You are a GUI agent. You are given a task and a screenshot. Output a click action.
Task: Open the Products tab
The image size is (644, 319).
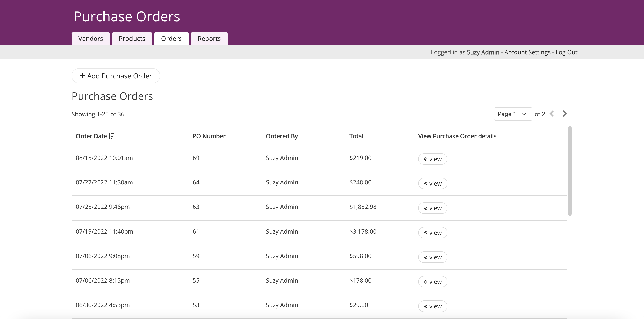(x=132, y=39)
